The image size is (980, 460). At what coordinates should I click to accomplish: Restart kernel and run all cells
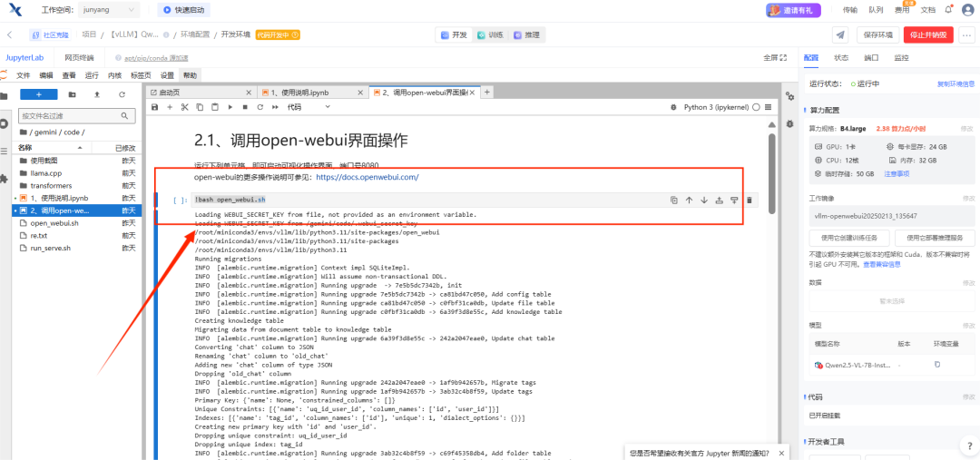[275, 107]
